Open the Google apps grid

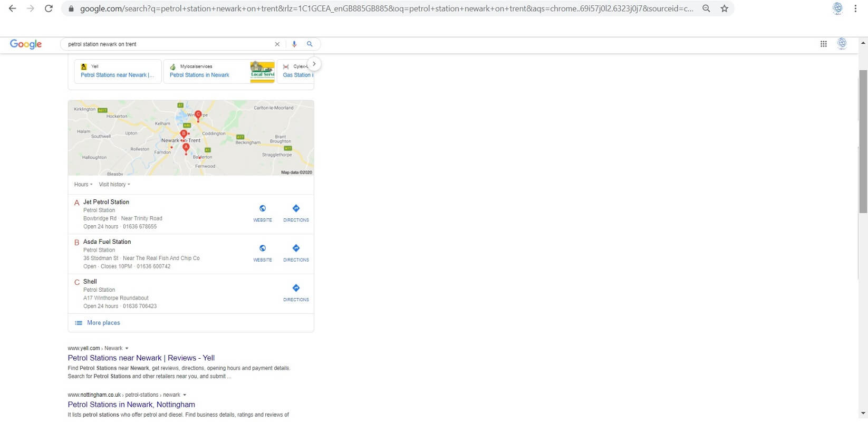(x=824, y=44)
